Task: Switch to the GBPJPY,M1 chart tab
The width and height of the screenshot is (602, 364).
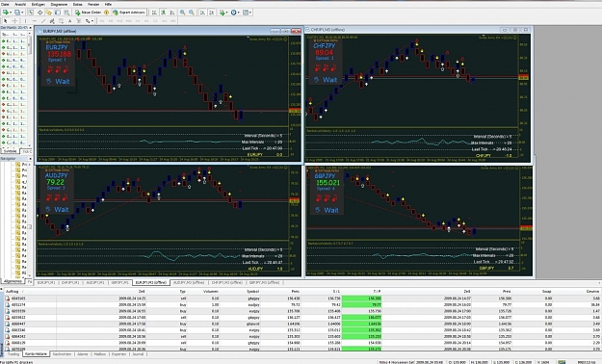Action: click(119, 282)
